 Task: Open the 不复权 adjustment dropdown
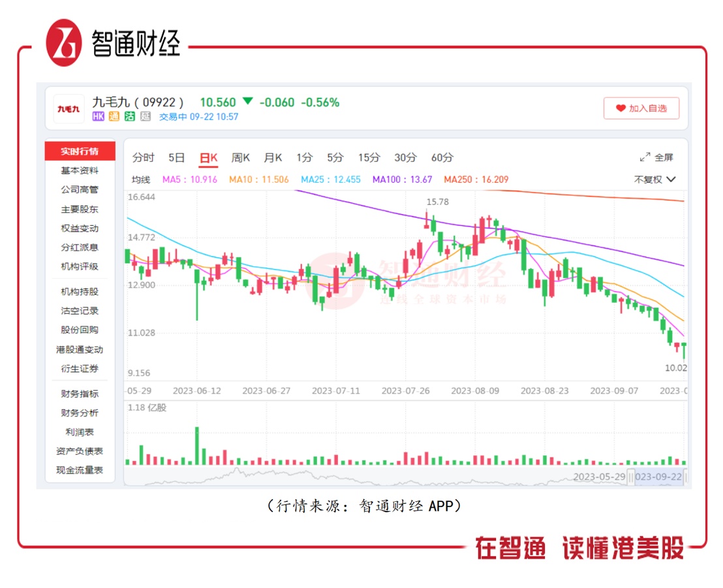click(x=654, y=179)
